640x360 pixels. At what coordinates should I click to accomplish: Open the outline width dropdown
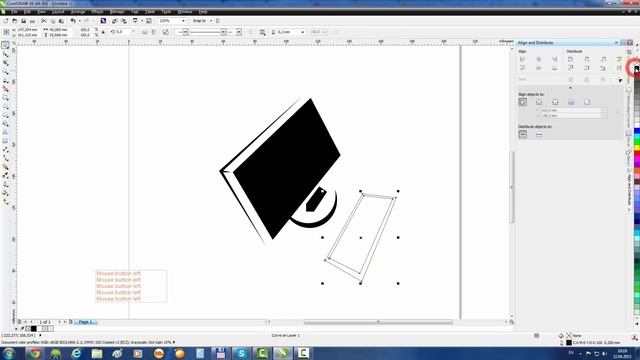click(x=302, y=32)
